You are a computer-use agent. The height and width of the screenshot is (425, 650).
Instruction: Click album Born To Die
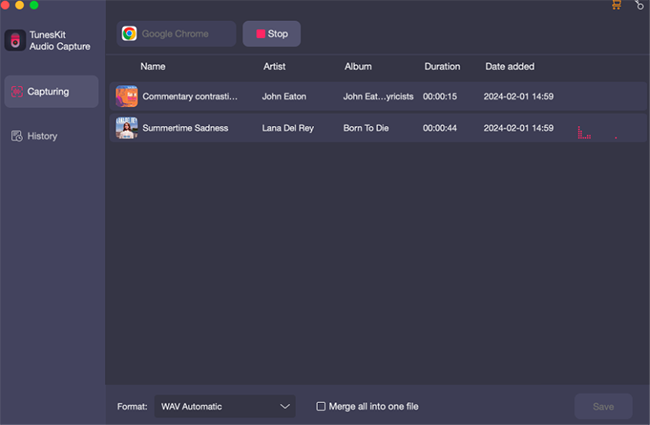click(366, 128)
